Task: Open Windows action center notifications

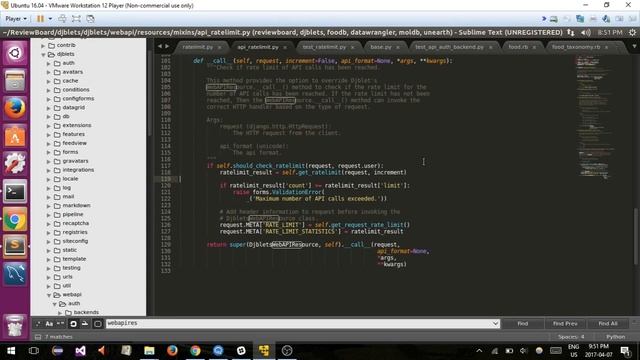Action: click(x=625, y=351)
